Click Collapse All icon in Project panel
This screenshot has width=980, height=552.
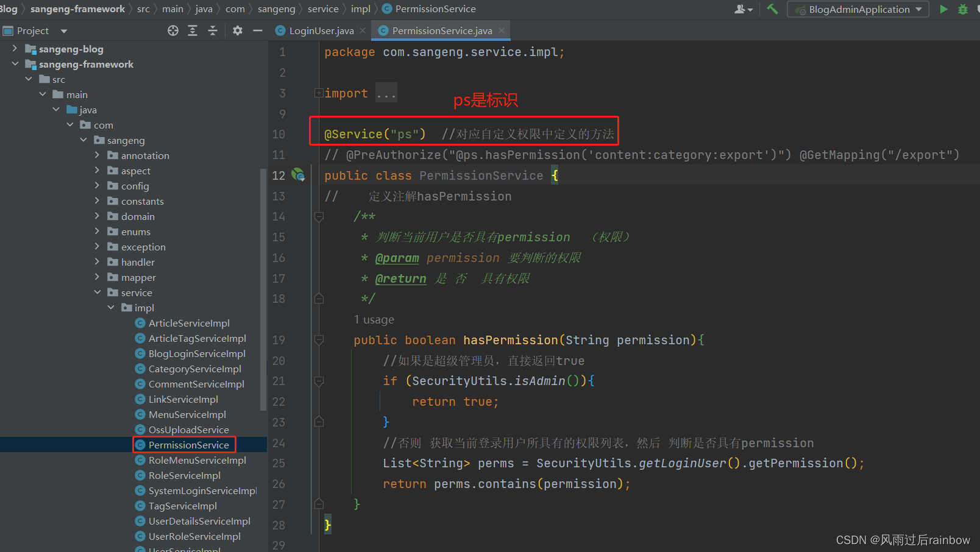[213, 30]
